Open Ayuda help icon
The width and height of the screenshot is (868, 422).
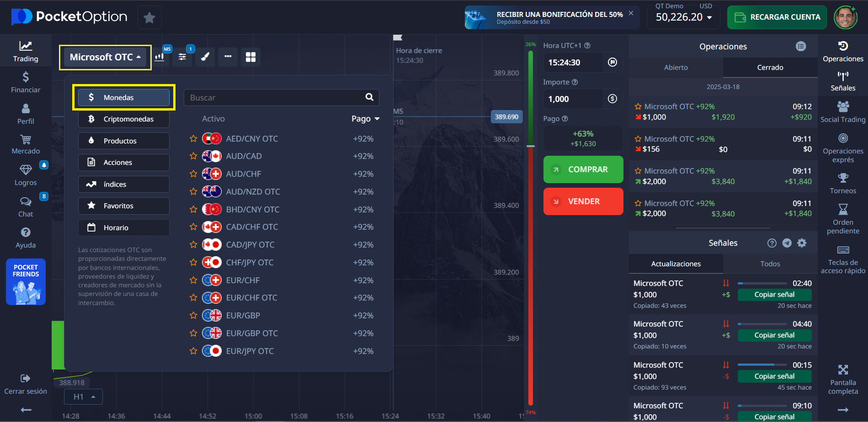point(26,232)
